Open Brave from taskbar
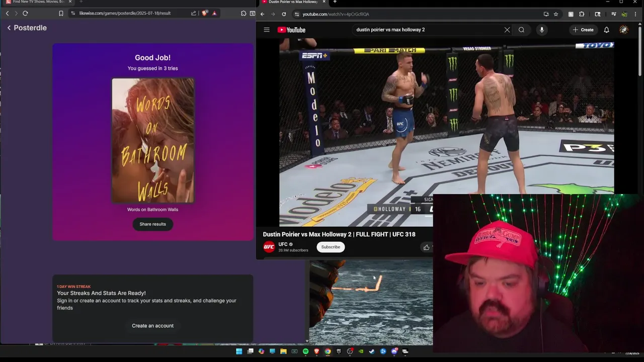This screenshot has width=644, height=362. point(316,351)
